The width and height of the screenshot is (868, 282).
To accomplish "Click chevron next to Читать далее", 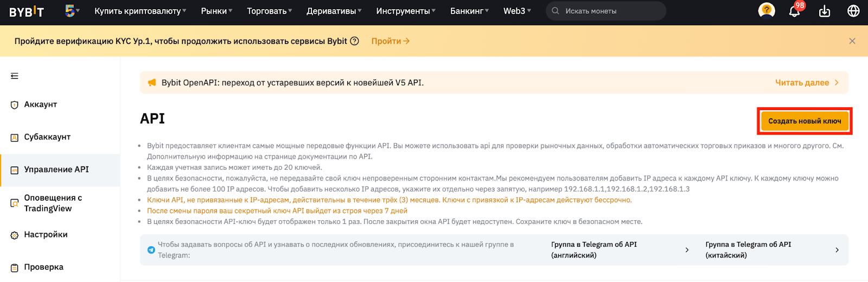I will pyautogui.click(x=837, y=83).
